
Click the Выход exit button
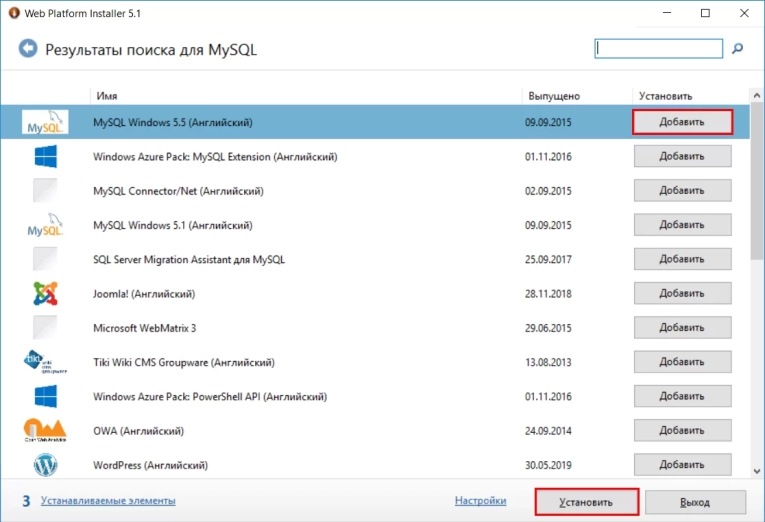click(x=695, y=502)
